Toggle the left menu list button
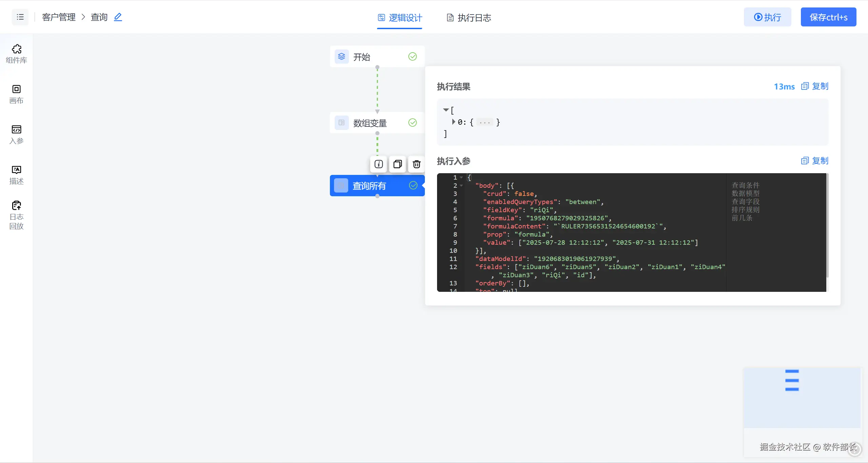The width and height of the screenshot is (868, 463). point(20,17)
